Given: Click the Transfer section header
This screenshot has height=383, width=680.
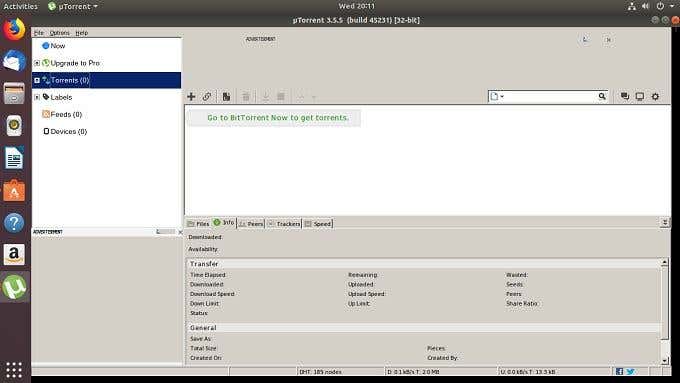Looking at the screenshot, I should (x=423, y=264).
